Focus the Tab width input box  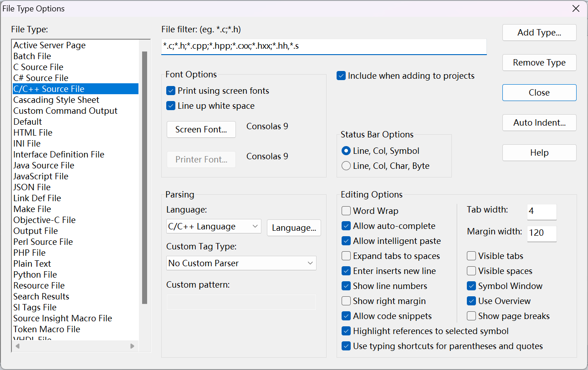click(542, 212)
